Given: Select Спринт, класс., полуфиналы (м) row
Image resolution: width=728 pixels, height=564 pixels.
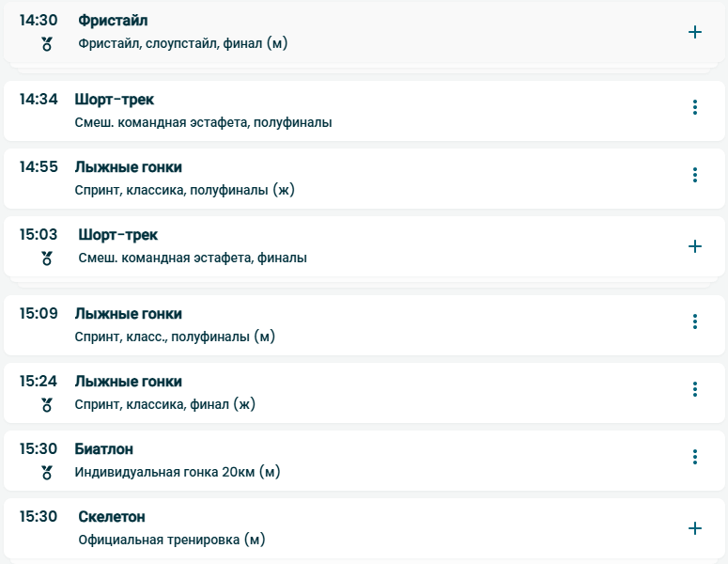Looking at the screenshot, I should (175, 337).
